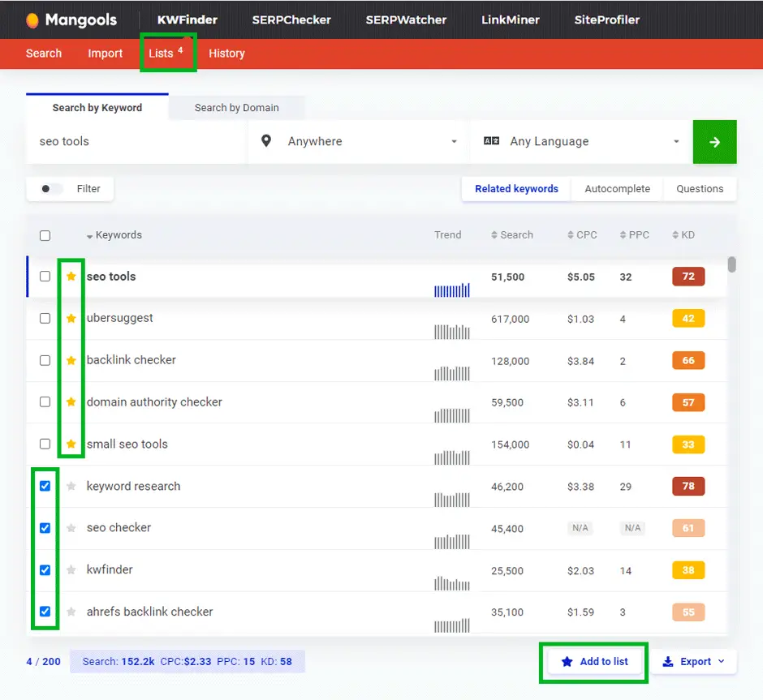View the backlink checker trend chart

[452, 373]
